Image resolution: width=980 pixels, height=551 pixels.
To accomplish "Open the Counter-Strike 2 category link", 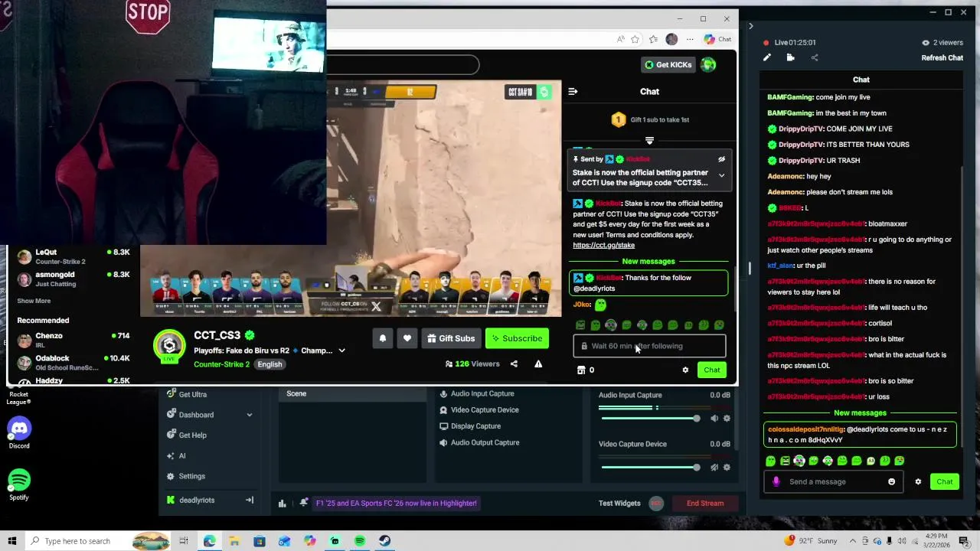I will pyautogui.click(x=221, y=364).
